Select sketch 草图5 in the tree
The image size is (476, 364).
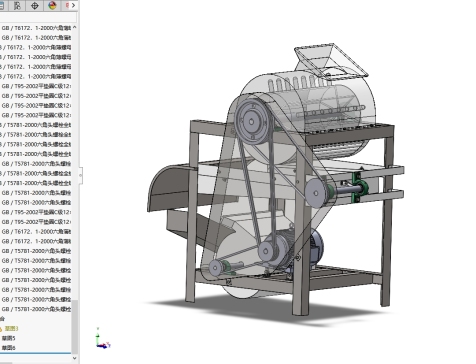(x=8, y=338)
